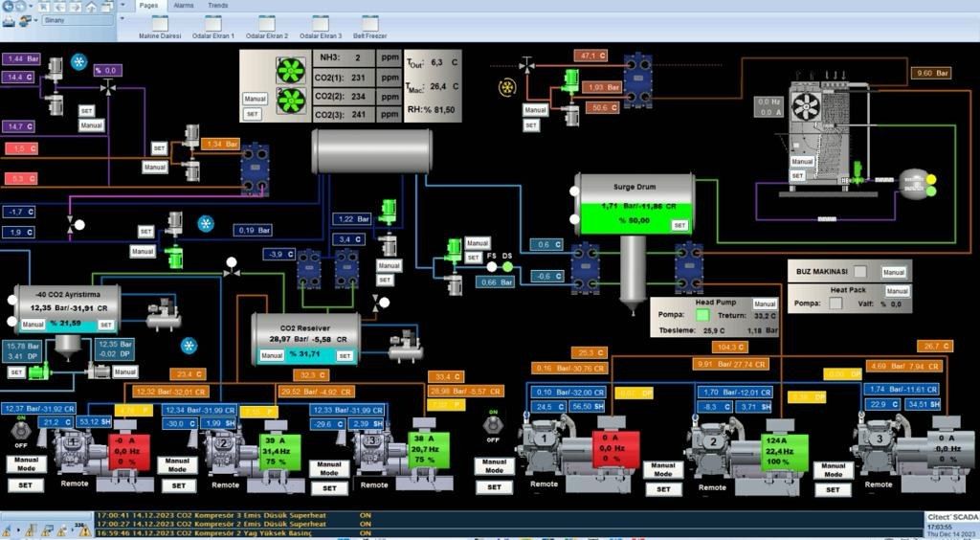Image resolution: width=980 pixels, height=540 pixels.
Task: Click the NH3 2 ppm reading
Action: [358, 57]
